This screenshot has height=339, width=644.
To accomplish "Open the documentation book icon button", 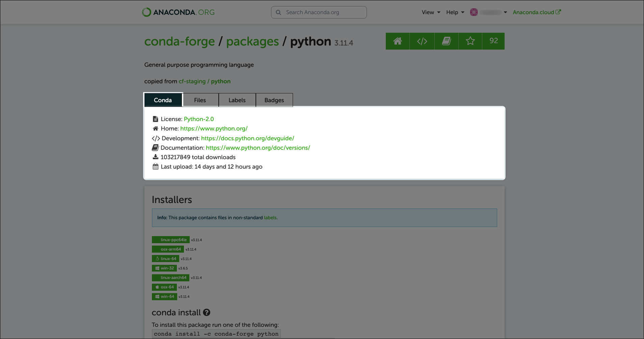I will [447, 41].
